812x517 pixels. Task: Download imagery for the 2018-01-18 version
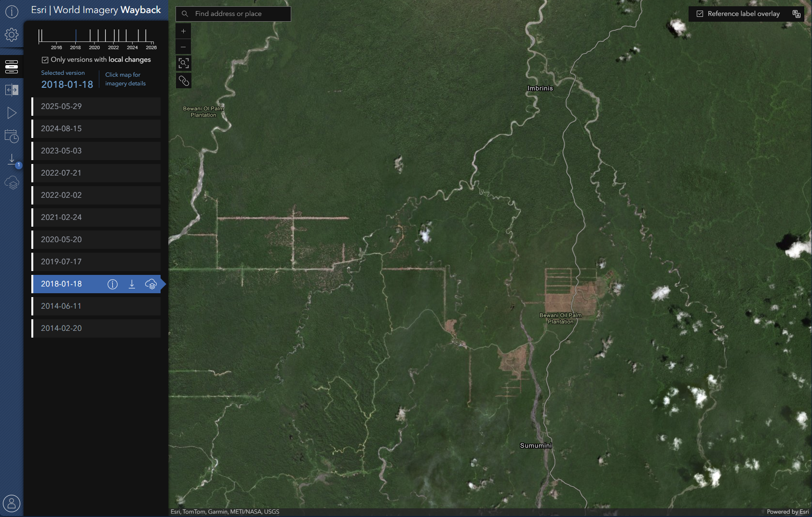[132, 284]
